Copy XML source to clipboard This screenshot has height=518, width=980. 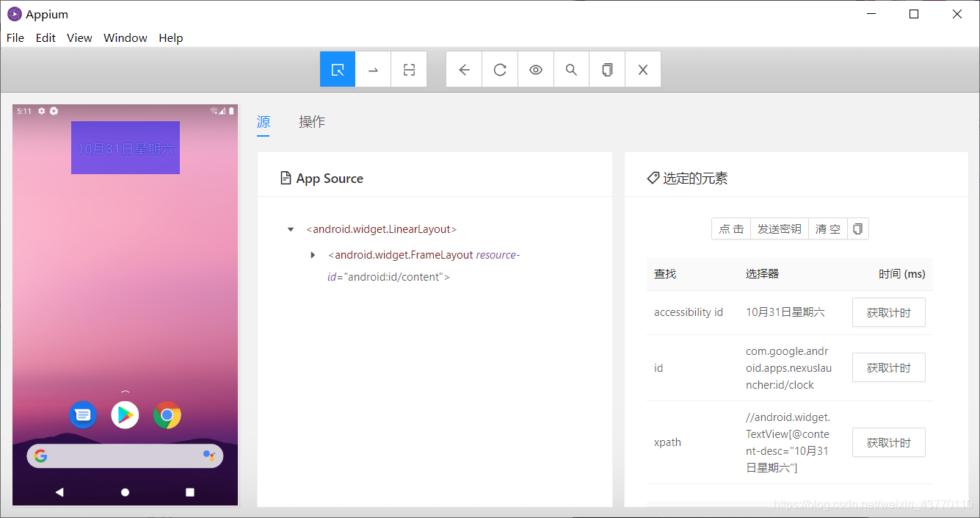point(607,70)
